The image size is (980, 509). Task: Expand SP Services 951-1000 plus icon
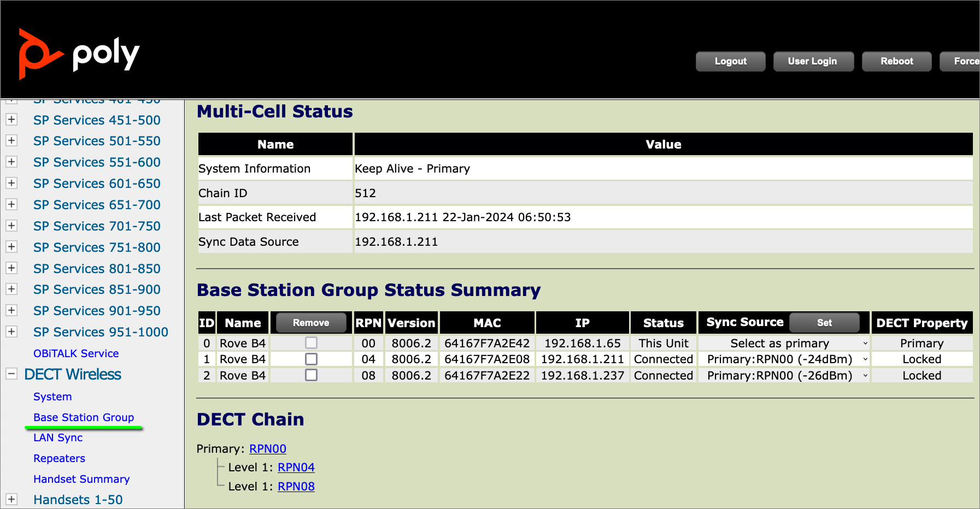[11, 332]
